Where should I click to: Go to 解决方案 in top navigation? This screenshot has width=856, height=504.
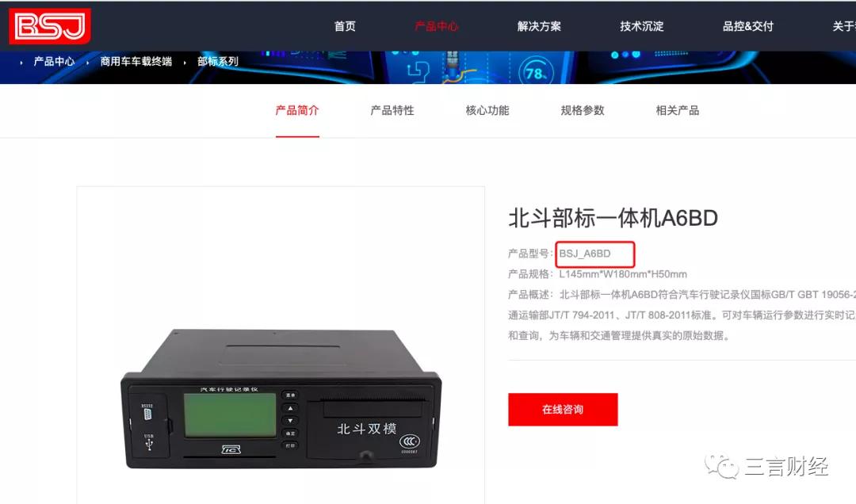point(539,26)
